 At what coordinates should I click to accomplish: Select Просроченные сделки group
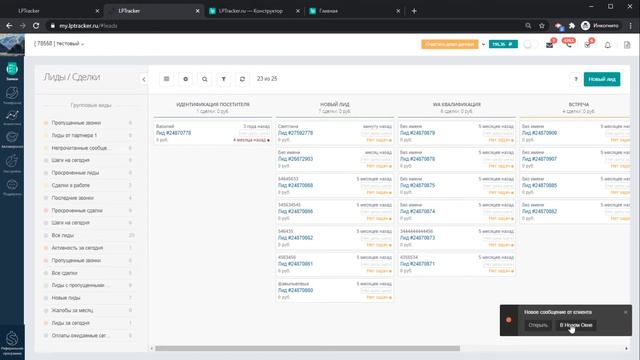tap(77, 211)
